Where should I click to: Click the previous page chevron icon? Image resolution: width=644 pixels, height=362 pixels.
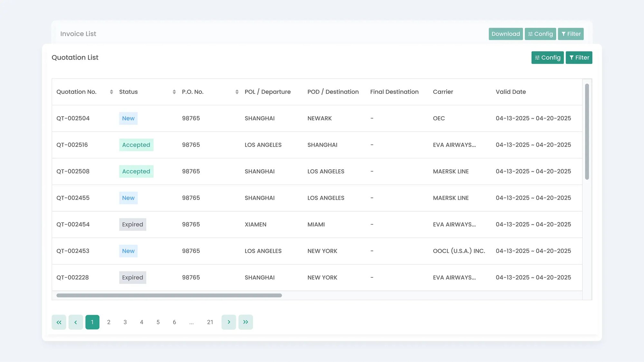tap(76, 322)
